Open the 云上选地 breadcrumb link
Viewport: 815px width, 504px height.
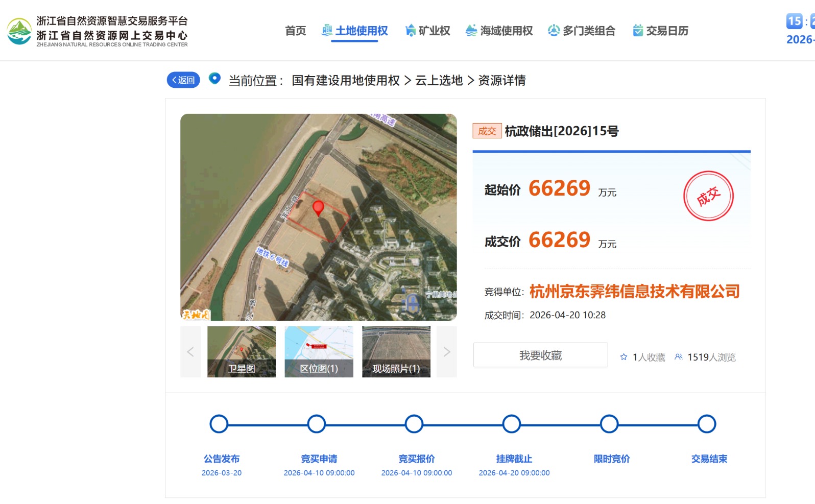point(439,80)
